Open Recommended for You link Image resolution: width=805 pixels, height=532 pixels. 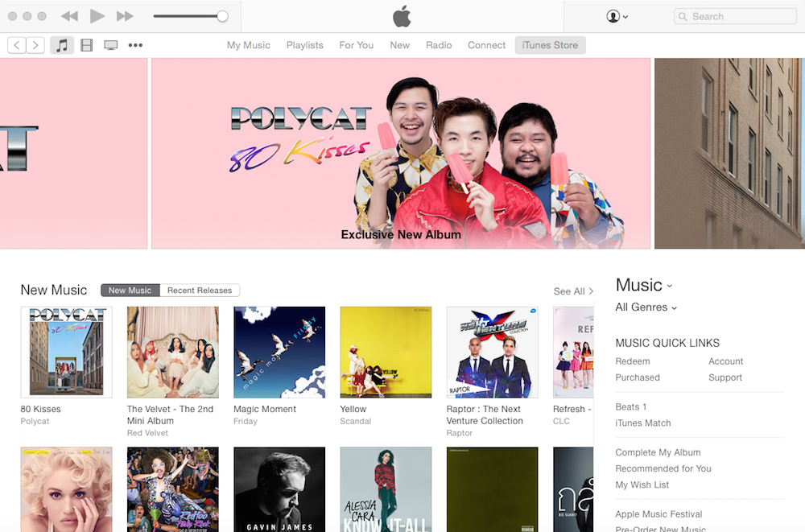(663, 468)
